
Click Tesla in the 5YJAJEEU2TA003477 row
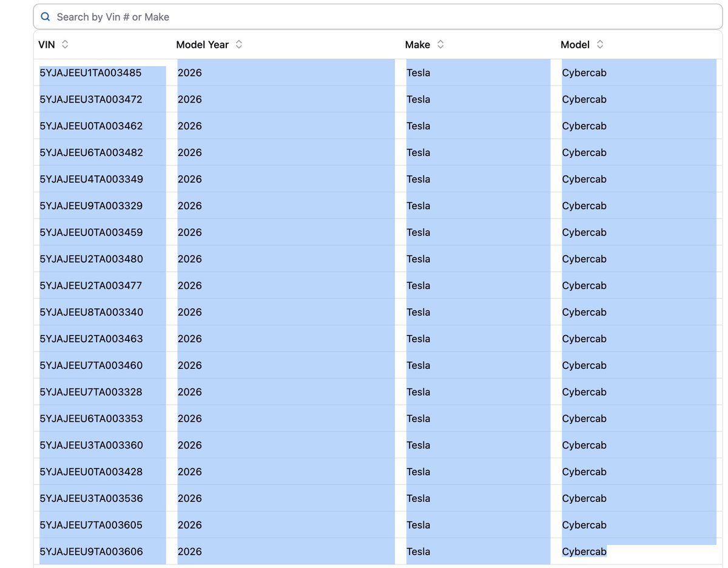(x=419, y=286)
